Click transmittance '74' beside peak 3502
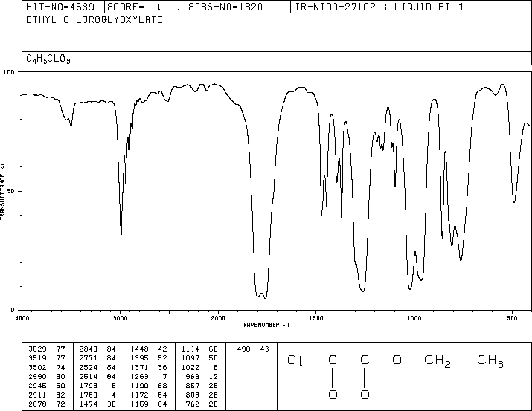532x411 pixels. (60, 367)
